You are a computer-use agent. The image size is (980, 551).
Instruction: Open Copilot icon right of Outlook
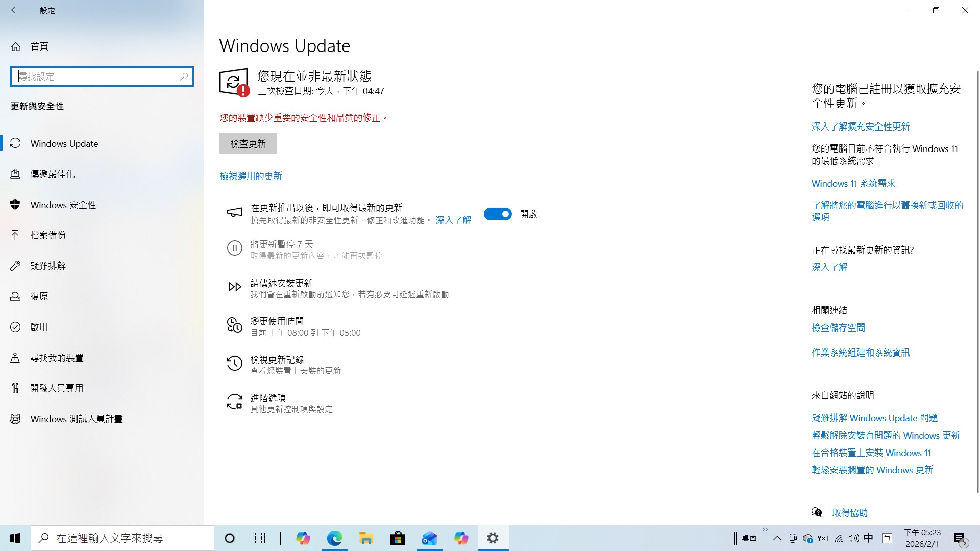[461, 538]
